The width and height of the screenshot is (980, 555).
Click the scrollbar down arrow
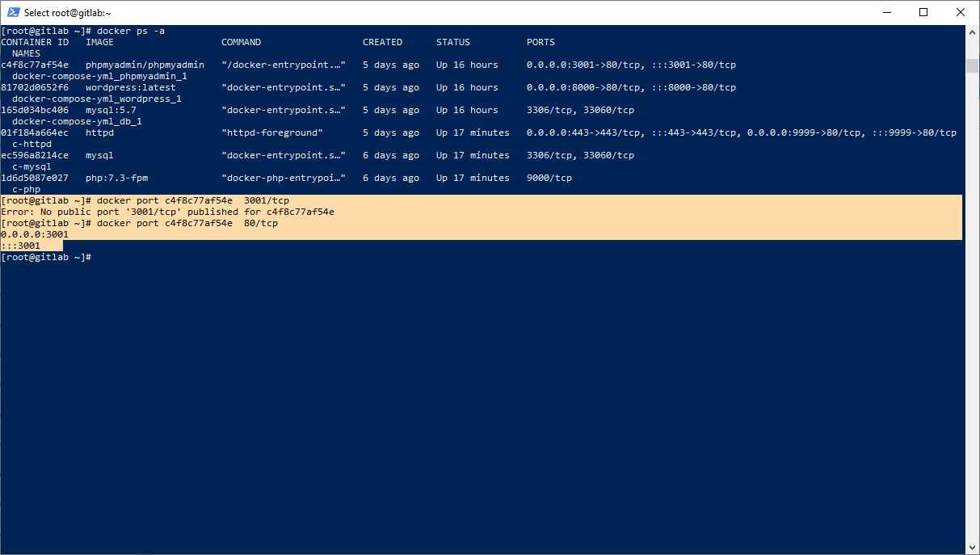973,548
